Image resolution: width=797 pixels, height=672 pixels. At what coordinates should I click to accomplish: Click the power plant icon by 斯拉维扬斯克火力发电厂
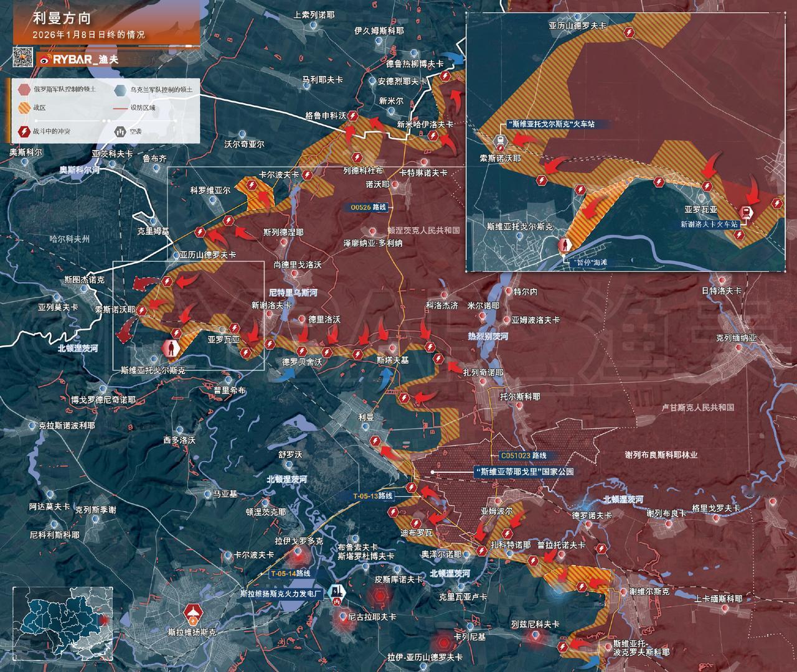[337, 593]
